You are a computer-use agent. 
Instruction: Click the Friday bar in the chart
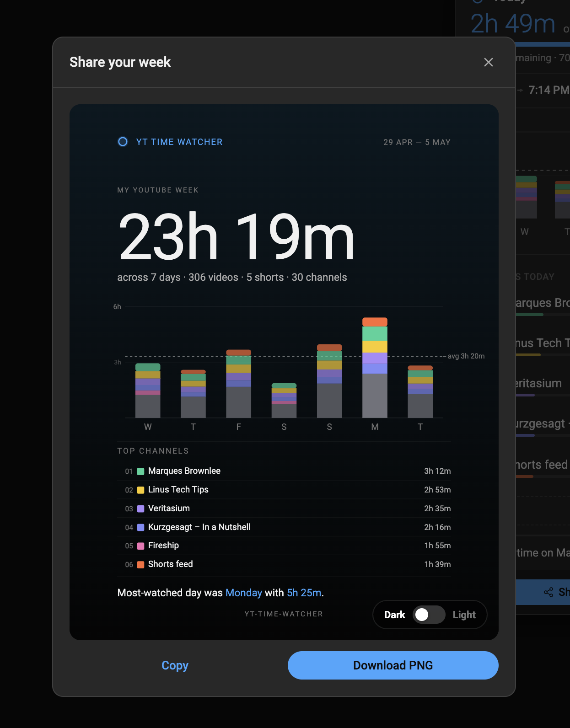238,384
